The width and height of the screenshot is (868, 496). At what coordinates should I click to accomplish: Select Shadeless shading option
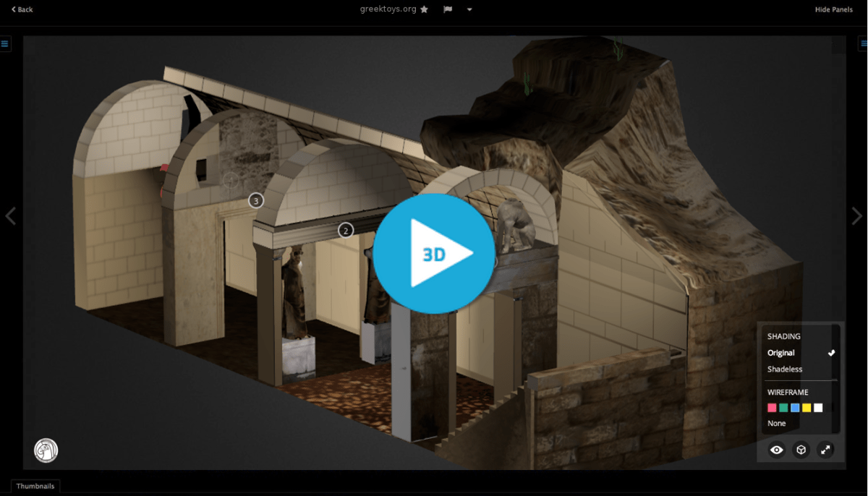pos(785,369)
